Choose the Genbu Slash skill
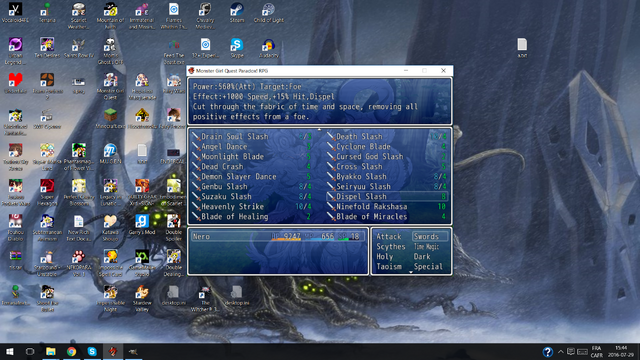The width and height of the screenshot is (640, 360). (x=252, y=187)
